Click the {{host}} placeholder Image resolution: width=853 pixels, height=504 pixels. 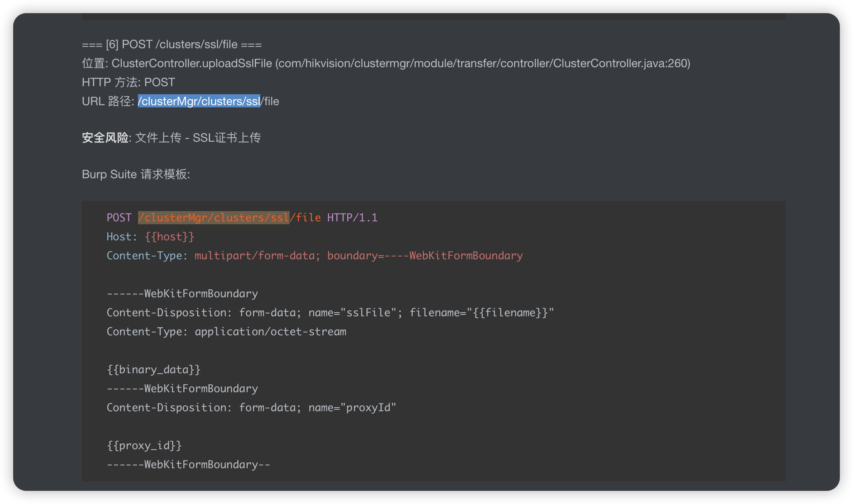[169, 237]
